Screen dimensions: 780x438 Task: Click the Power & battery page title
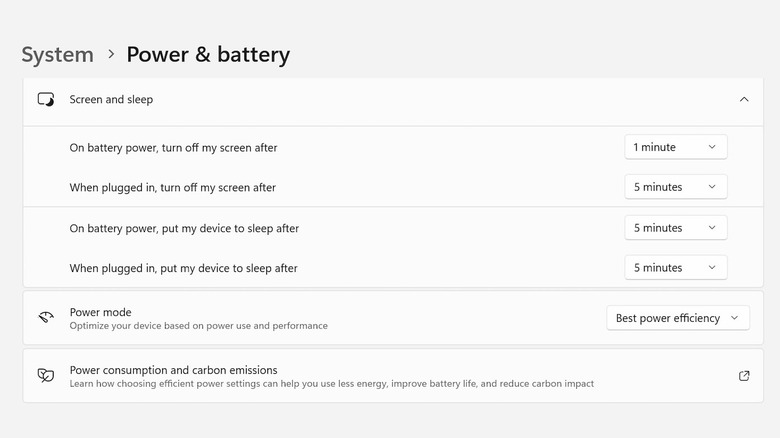pyautogui.click(x=208, y=54)
